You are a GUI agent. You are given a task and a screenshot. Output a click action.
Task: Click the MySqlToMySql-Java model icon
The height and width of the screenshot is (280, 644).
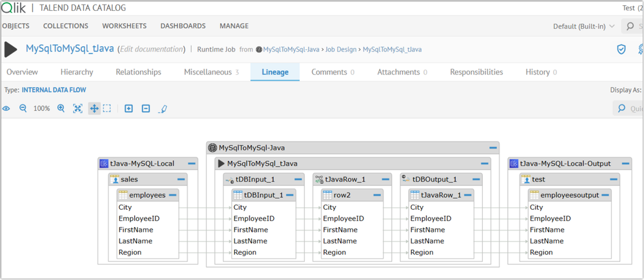click(212, 147)
